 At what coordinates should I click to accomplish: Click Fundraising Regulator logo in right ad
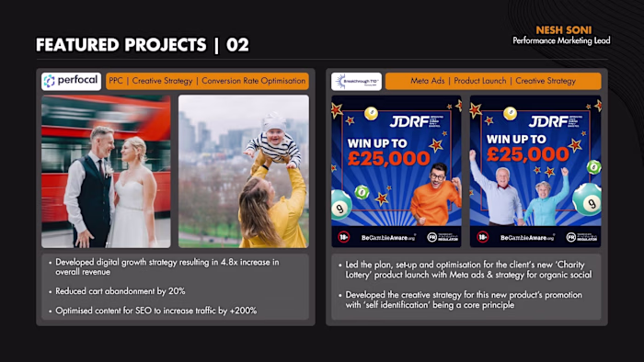coord(581,237)
